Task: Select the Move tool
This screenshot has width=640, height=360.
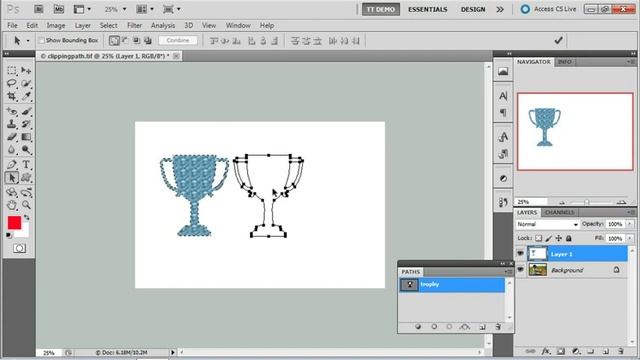Action: [26, 70]
